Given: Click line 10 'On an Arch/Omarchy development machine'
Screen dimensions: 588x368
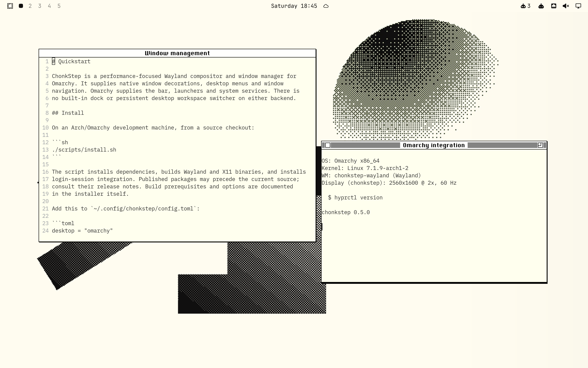Looking at the screenshot, I should tap(153, 128).
